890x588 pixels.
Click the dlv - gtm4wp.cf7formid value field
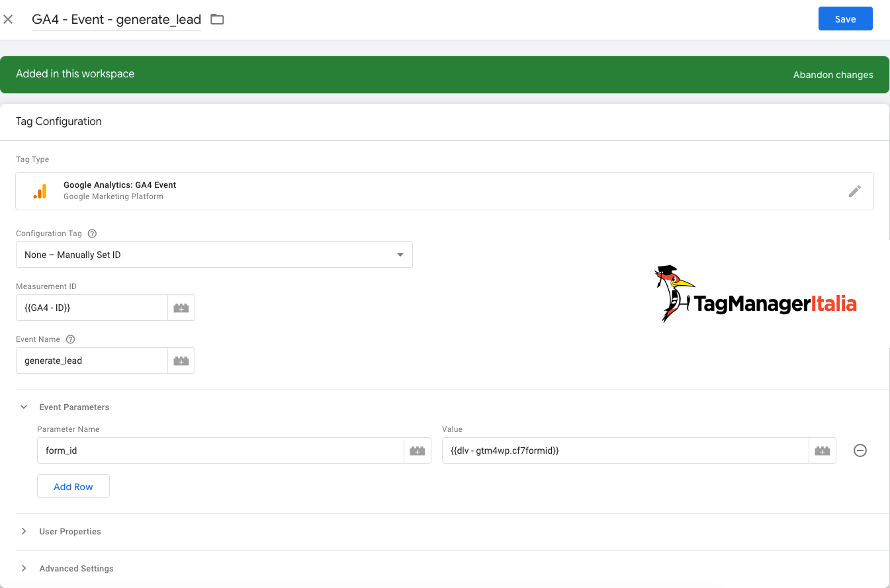[x=625, y=450]
